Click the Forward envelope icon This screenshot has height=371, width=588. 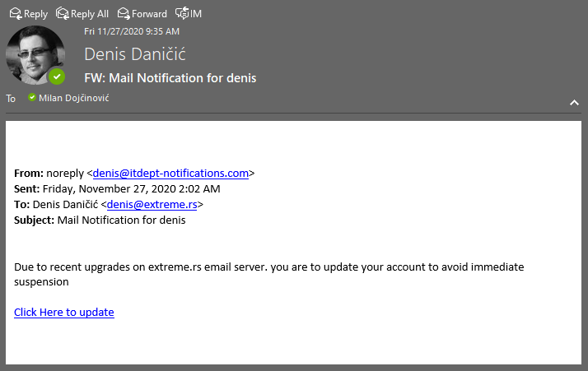(124, 13)
